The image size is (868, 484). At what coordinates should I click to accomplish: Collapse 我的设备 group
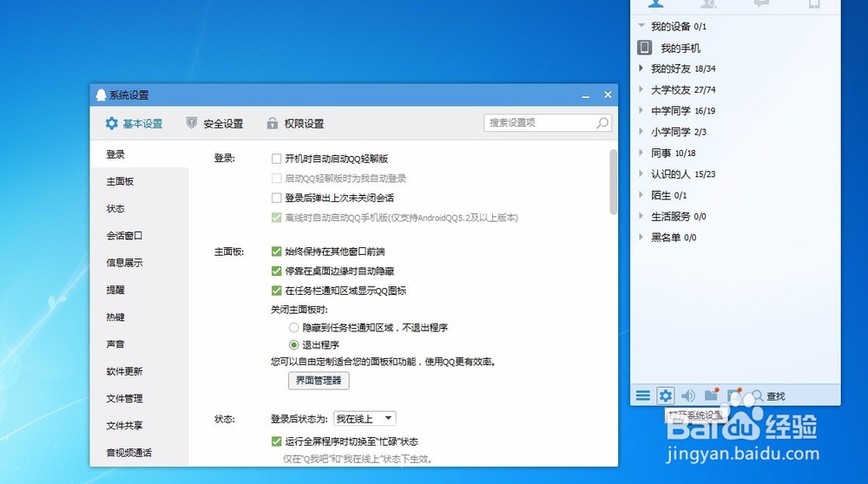click(641, 25)
